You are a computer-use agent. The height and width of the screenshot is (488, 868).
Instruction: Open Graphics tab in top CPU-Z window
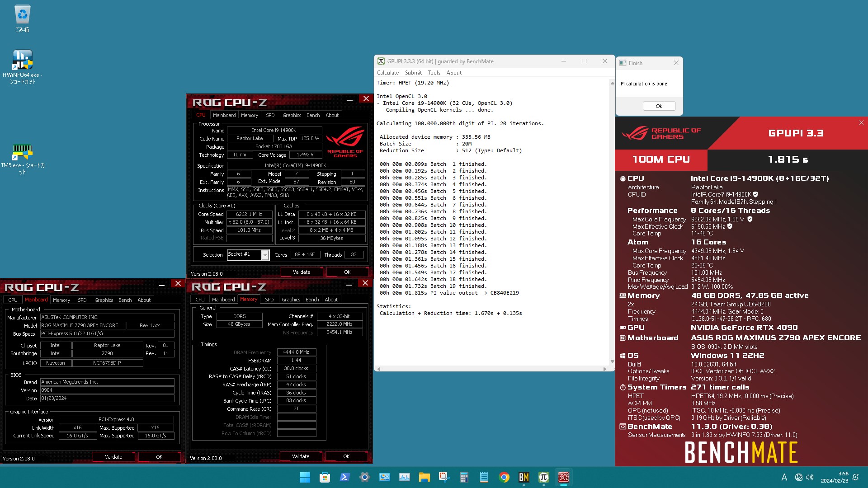click(292, 115)
